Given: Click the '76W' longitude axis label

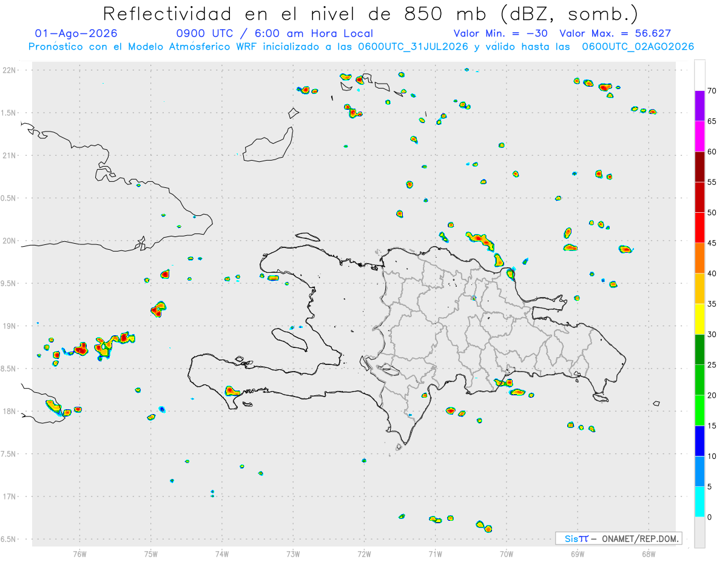Looking at the screenshot, I should [x=79, y=554].
